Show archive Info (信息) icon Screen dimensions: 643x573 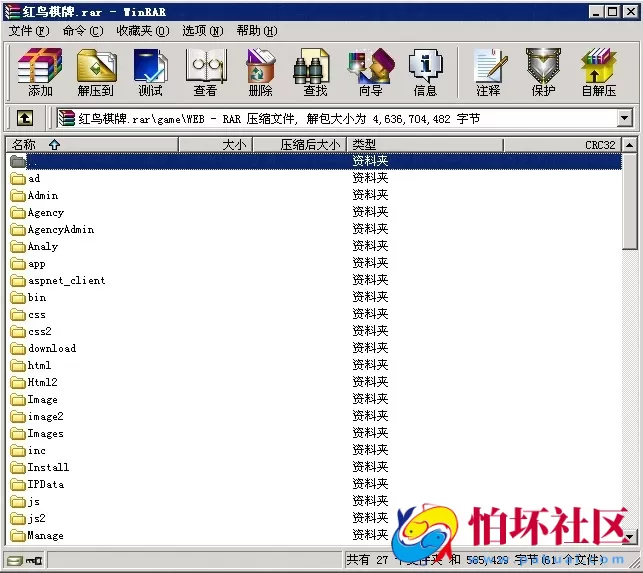click(425, 73)
